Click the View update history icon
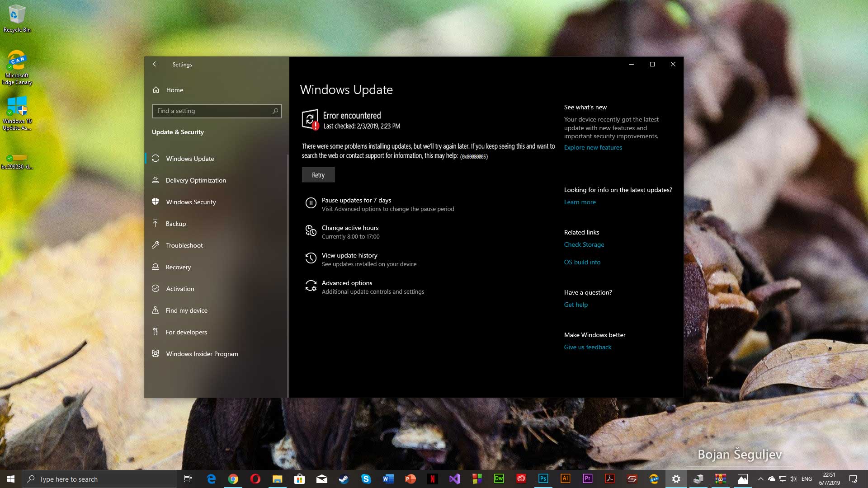 311,258
